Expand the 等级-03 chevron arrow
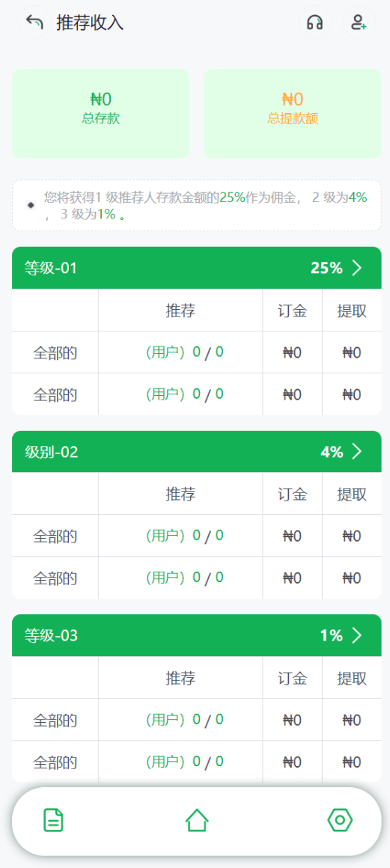The width and height of the screenshot is (390, 868). [x=357, y=635]
